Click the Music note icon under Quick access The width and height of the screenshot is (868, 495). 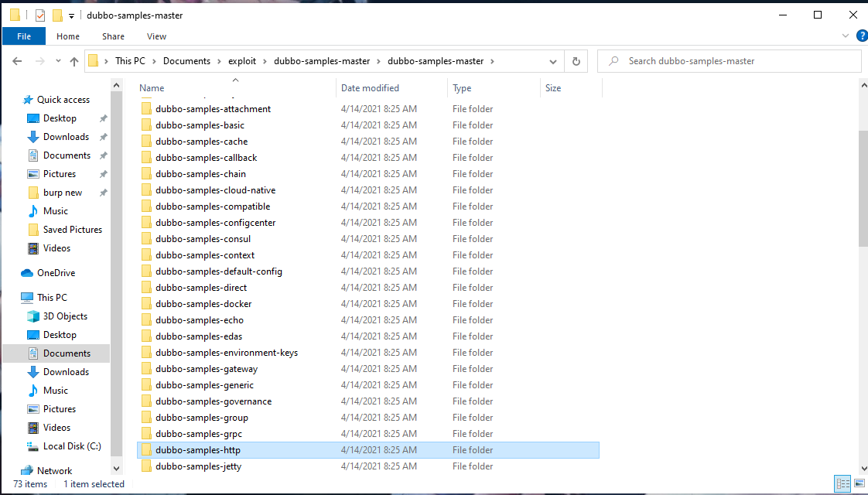[x=33, y=211]
